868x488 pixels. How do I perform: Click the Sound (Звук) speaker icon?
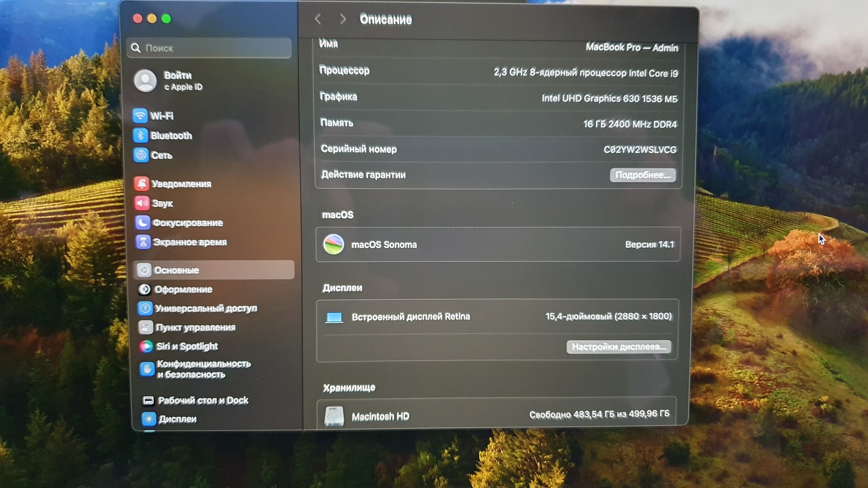pyautogui.click(x=142, y=203)
